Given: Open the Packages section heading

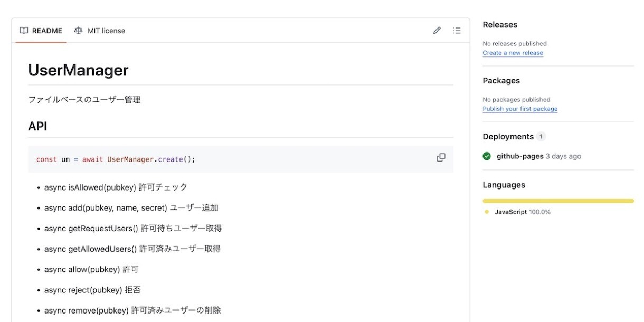Looking at the screenshot, I should pyautogui.click(x=501, y=81).
